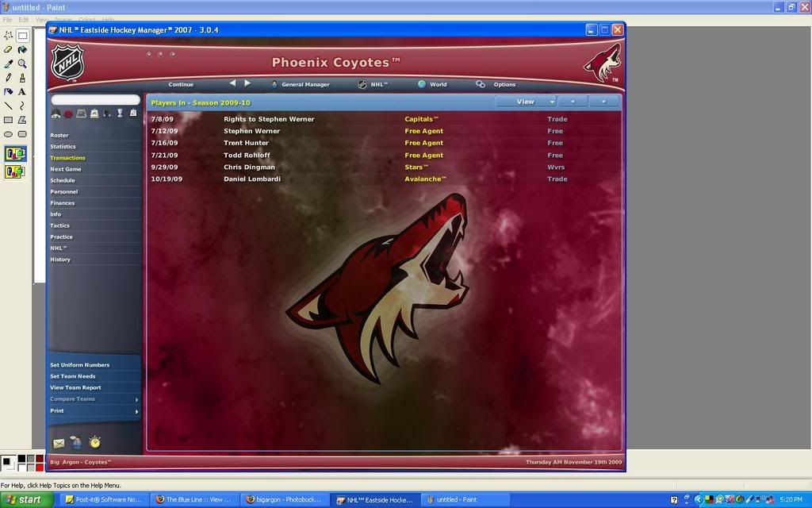Screen dimensions: 812x508
Task: Choose the Fill With Color bucket tool
Action: click(22, 50)
